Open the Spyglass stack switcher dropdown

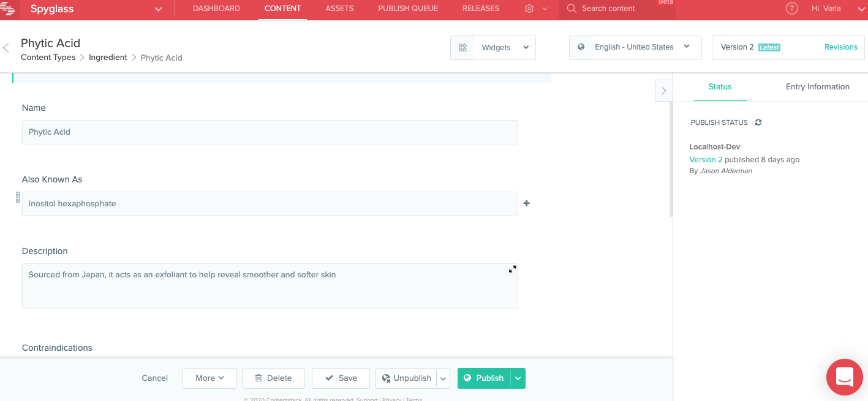coord(159,9)
